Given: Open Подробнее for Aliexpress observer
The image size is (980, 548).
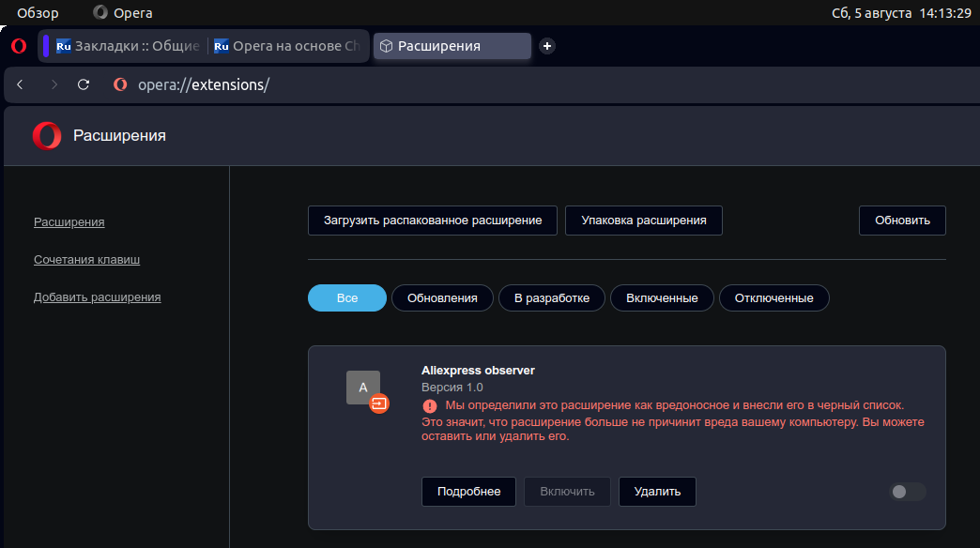Looking at the screenshot, I should [x=468, y=492].
